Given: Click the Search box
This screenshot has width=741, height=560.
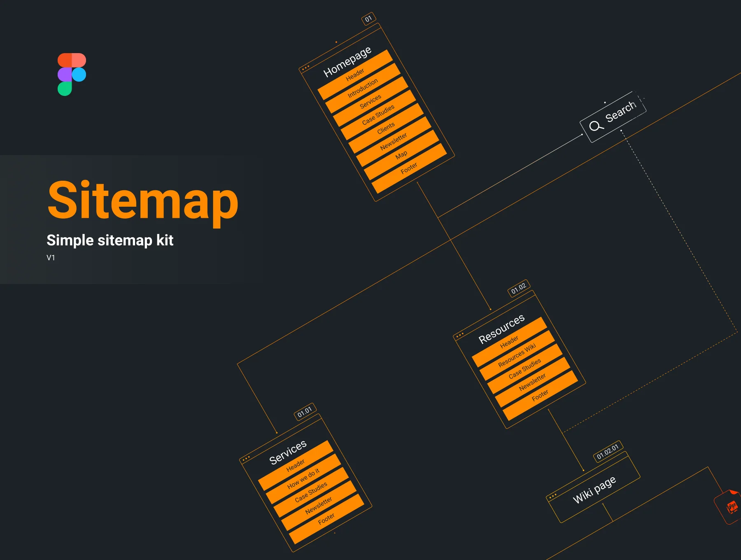Looking at the screenshot, I should coord(613,117).
